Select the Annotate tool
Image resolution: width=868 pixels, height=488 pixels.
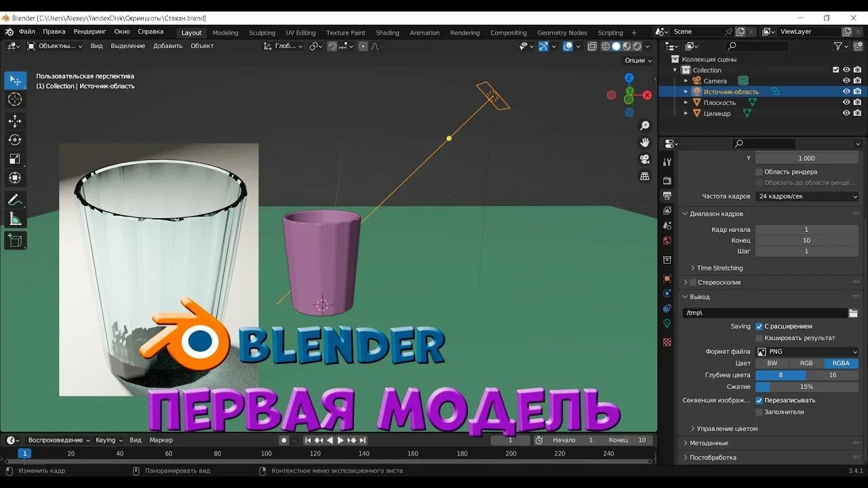click(15, 200)
